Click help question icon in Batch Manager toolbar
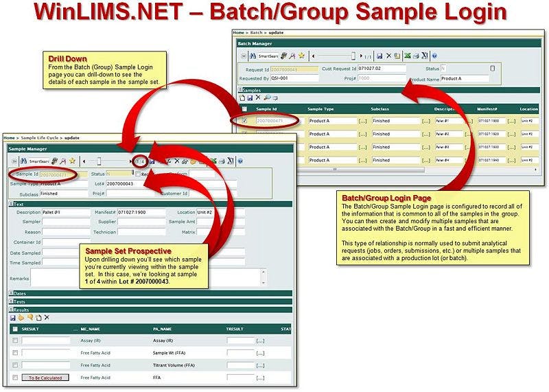The width and height of the screenshot is (549, 392). (x=434, y=56)
